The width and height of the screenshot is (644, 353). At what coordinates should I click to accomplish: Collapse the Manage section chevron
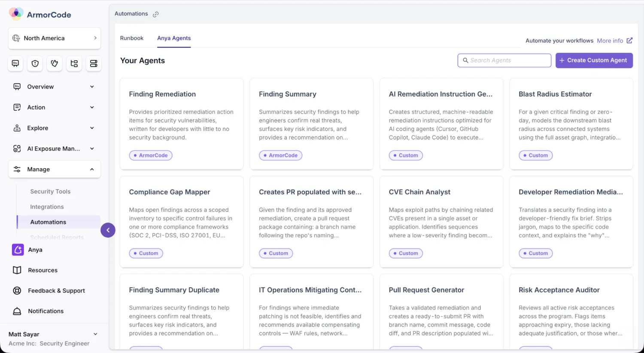point(92,169)
